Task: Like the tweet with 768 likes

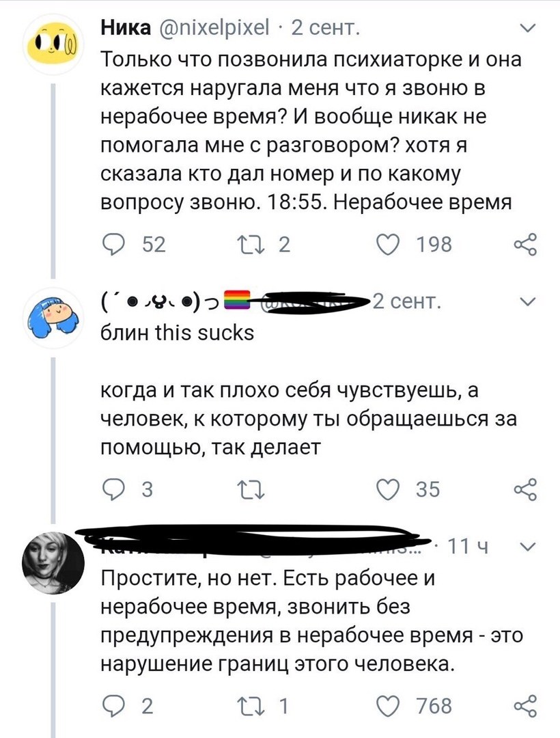Action: 395,705
